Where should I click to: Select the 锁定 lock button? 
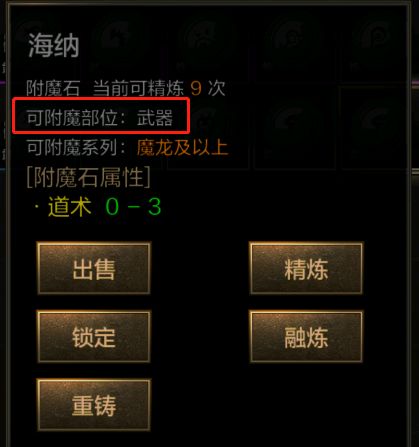(94, 337)
